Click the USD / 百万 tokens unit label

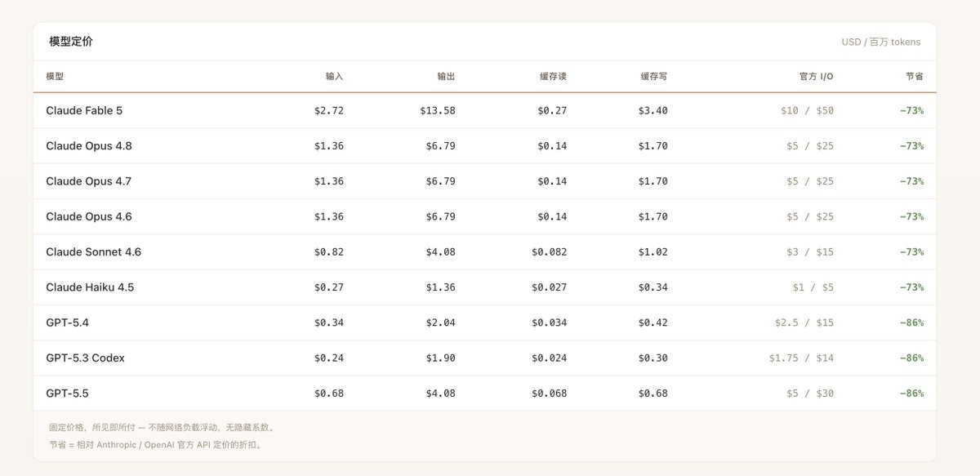pos(880,42)
